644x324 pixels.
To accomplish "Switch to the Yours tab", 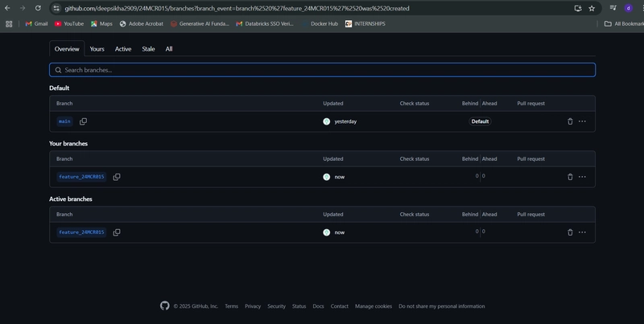I will tap(97, 49).
